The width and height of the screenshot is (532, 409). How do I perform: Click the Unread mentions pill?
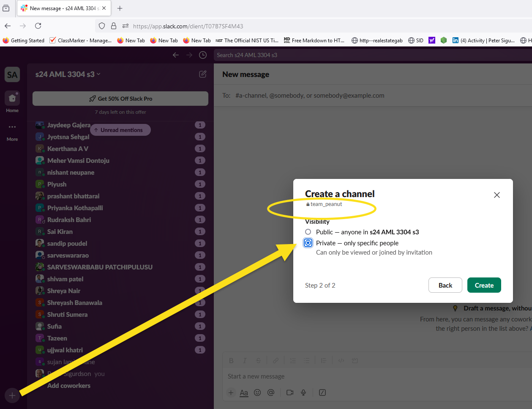tap(120, 130)
